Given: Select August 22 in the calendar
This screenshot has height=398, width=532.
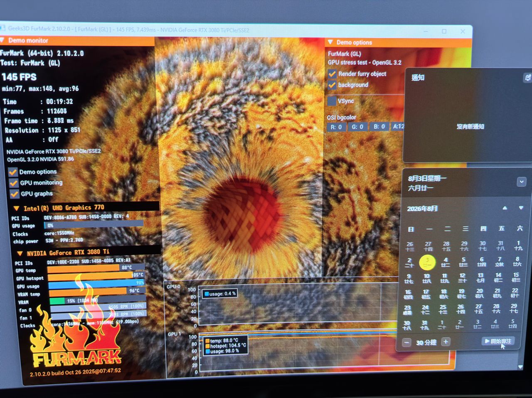Looking at the screenshot, I should tap(515, 293).
